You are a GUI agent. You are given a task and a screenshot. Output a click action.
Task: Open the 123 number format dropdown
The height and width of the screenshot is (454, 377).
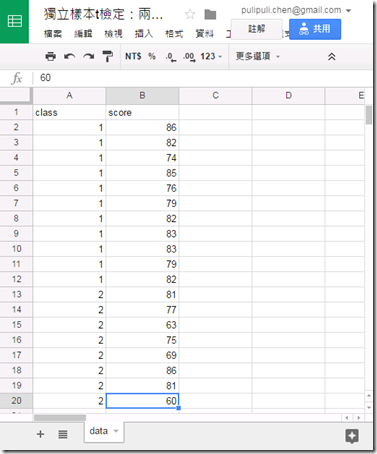211,56
